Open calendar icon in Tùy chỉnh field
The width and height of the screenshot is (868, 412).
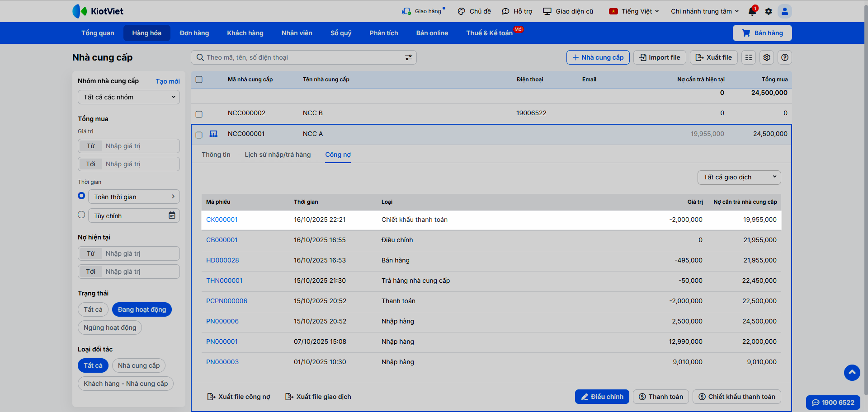pyautogui.click(x=172, y=215)
